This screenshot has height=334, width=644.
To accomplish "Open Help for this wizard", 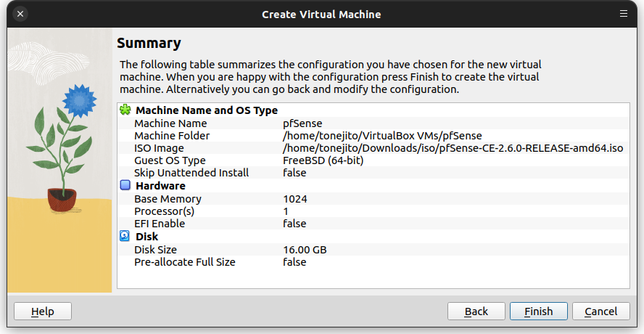I will 43,311.
